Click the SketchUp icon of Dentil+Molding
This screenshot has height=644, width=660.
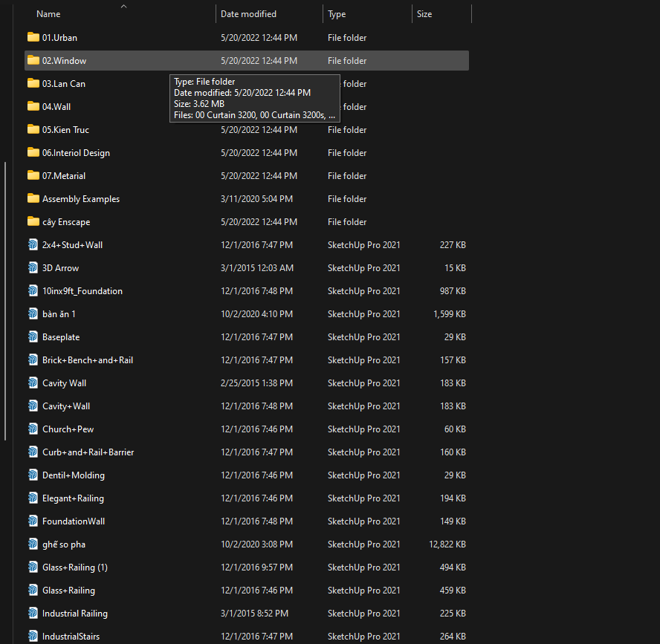(x=33, y=475)
